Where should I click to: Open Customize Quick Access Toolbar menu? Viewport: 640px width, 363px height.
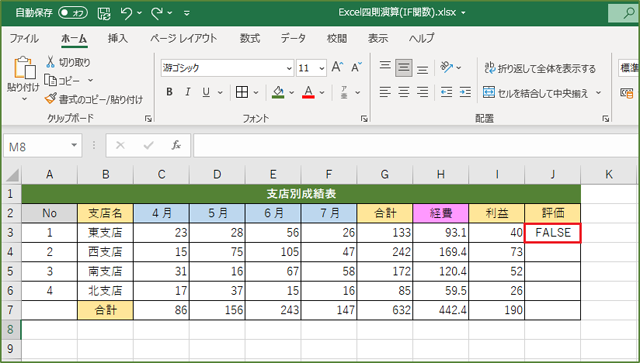pos(187,13)
